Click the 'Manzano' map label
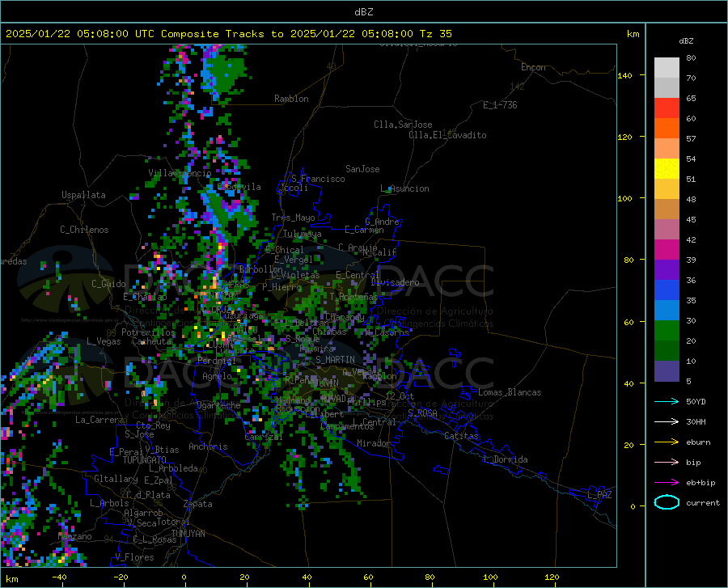This screenshot has width=728, height=588. [74, 536]
